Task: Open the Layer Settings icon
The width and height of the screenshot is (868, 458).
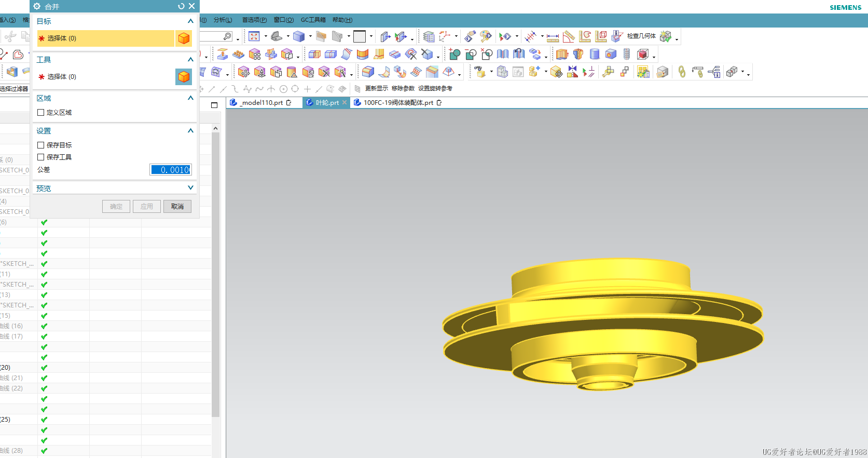Action: pyautogui.click(x=429, y=36)
